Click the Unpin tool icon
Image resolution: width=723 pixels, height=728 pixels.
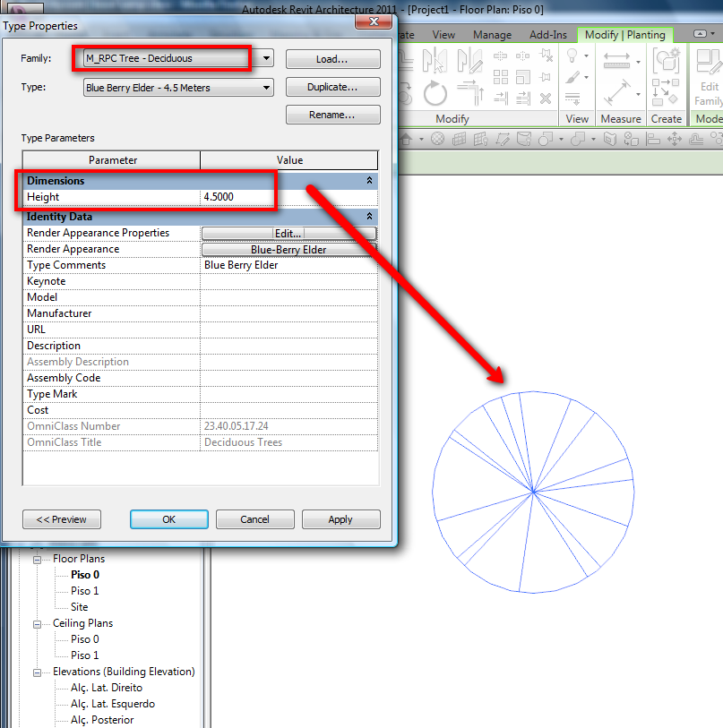coord(546,56)
